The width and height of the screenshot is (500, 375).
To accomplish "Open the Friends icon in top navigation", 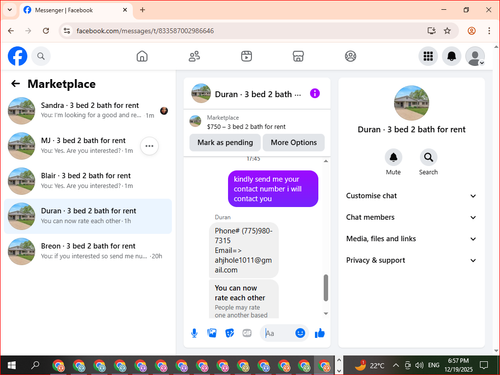I will (194, 56).
